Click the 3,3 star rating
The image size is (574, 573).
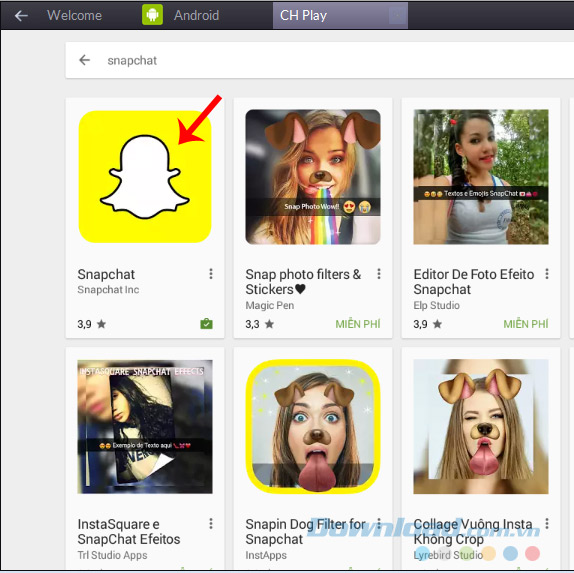tap(260, 324)
